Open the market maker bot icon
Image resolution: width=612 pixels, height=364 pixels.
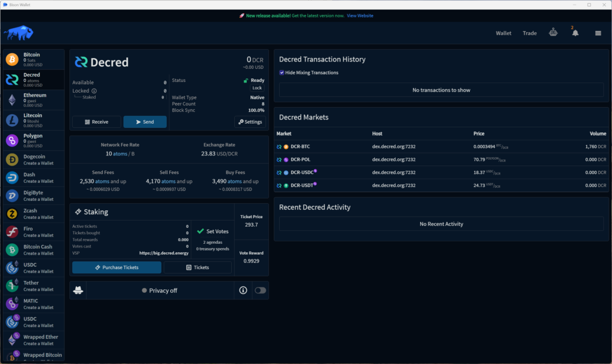(x=553, y=33)
